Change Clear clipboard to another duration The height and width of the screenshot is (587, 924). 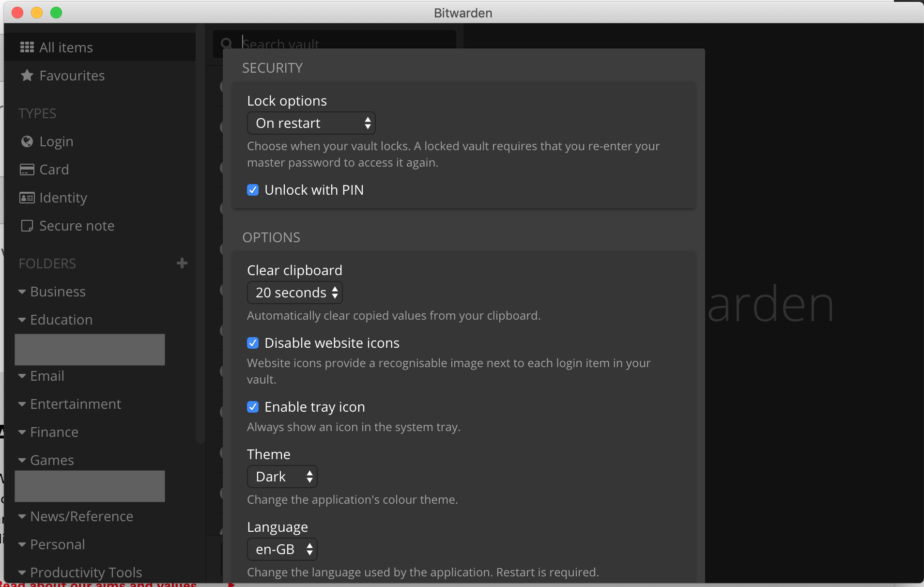(x=294, y=292)
